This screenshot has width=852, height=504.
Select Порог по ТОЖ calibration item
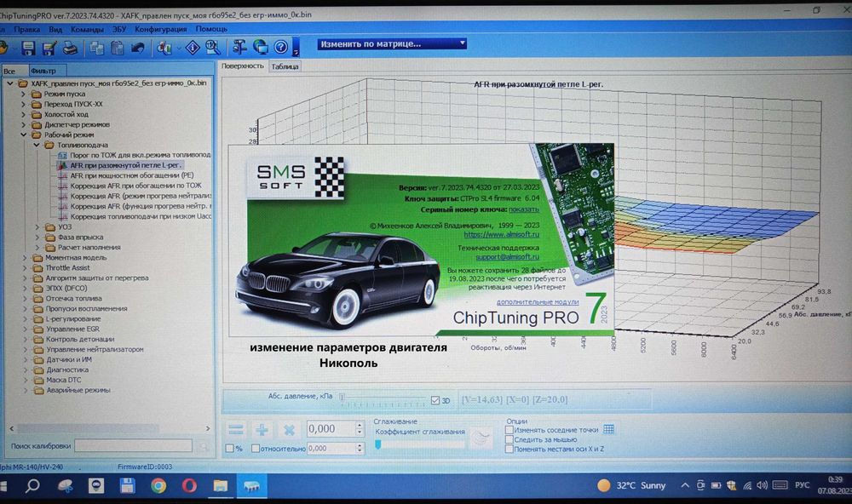(140, 155)
